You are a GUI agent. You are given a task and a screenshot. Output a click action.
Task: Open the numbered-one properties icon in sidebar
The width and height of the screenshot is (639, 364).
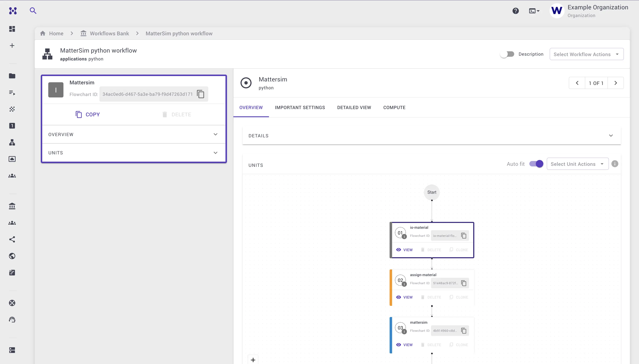point(12,126)
